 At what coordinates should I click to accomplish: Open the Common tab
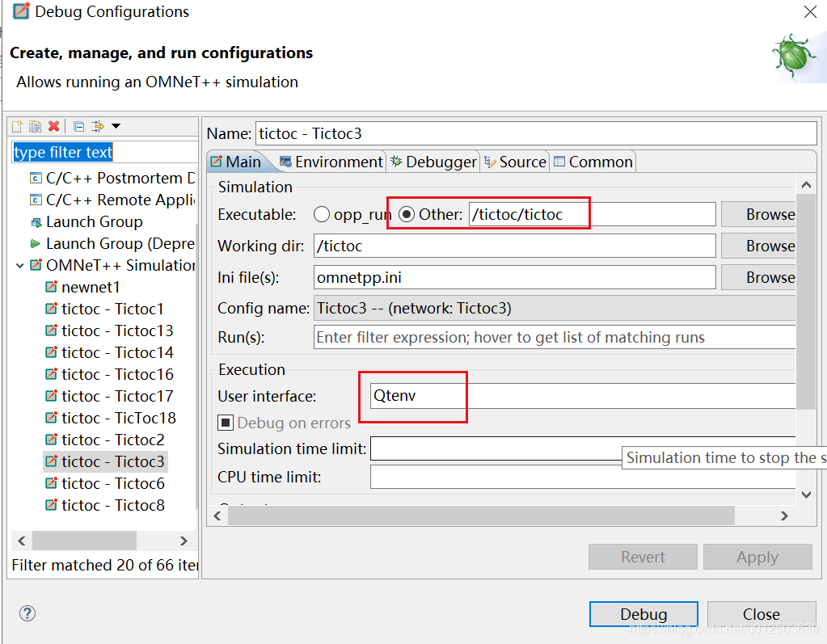click(593, 161)
